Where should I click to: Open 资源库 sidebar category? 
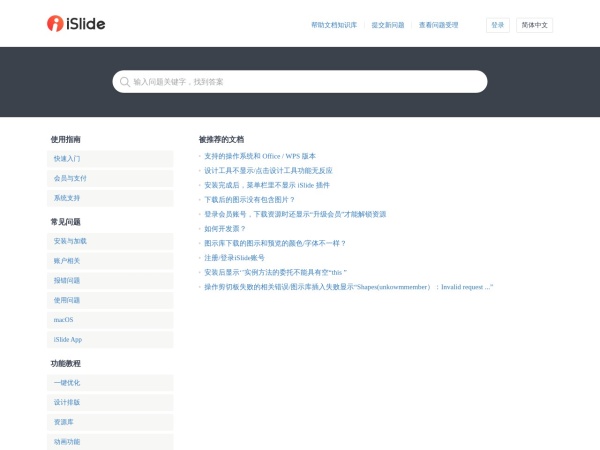click(x=110, y=422)
